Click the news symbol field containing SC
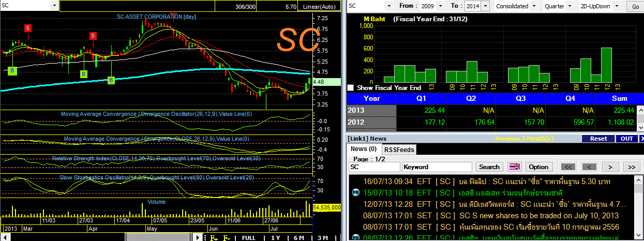The image size is (644, 241). [x=374, y=167]
